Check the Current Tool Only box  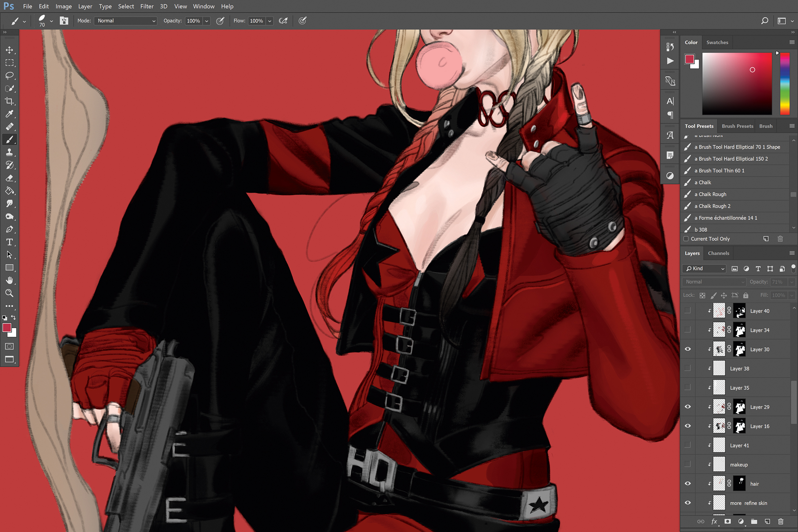point(686,239)
